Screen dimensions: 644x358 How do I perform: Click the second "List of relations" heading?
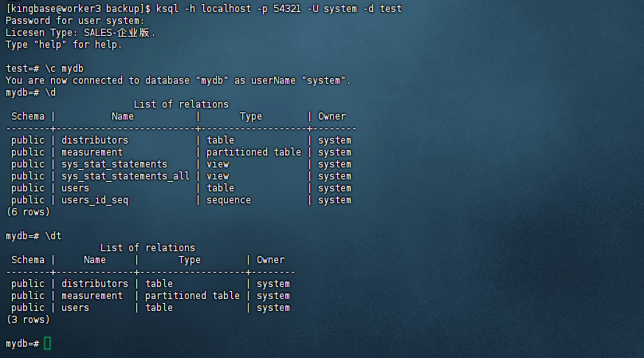coord(148,248)
